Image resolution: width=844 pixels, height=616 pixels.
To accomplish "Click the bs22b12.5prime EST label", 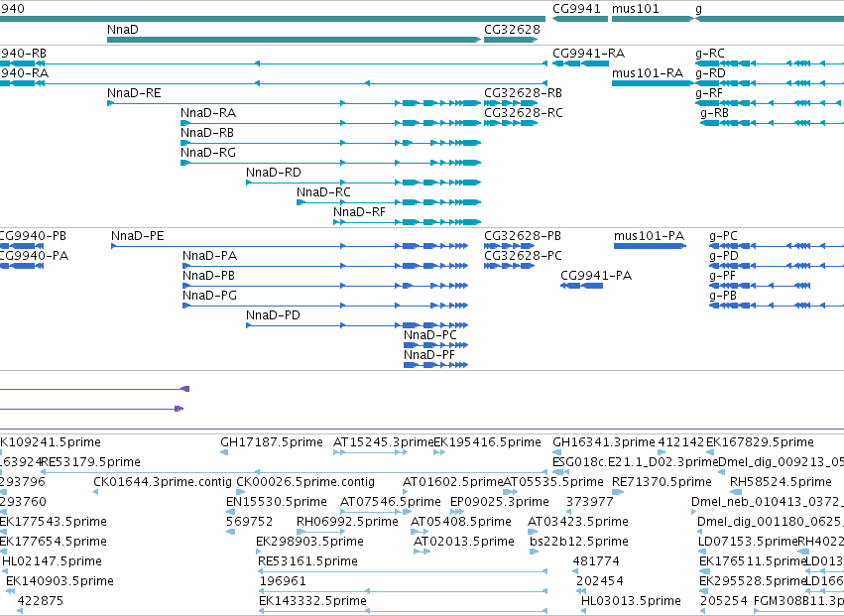I will [579, 542].
